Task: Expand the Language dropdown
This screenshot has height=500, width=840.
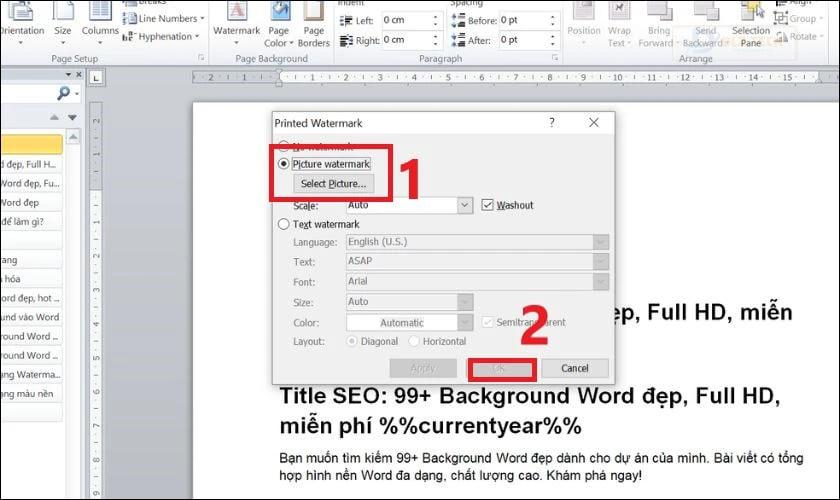Action: pos(601,242)
